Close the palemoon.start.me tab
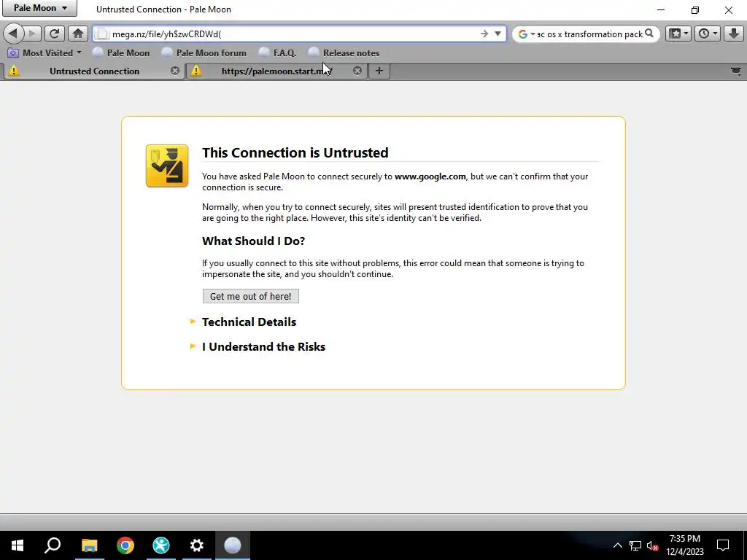 pos(357,71)
